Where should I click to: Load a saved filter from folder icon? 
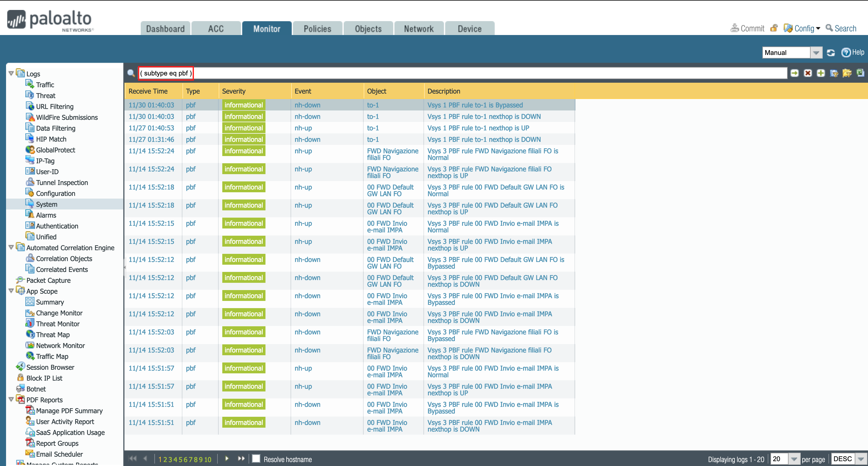pyautogui.click(x=848, y=73)
